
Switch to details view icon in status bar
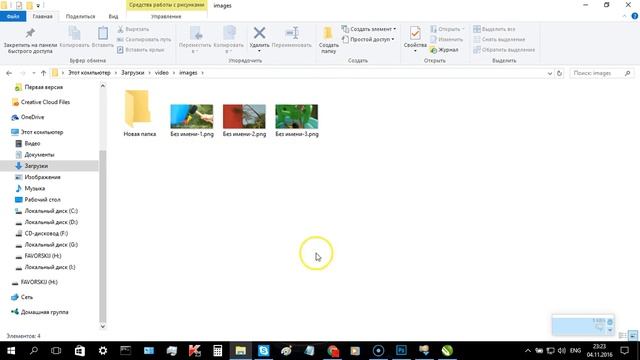point(622,336)
